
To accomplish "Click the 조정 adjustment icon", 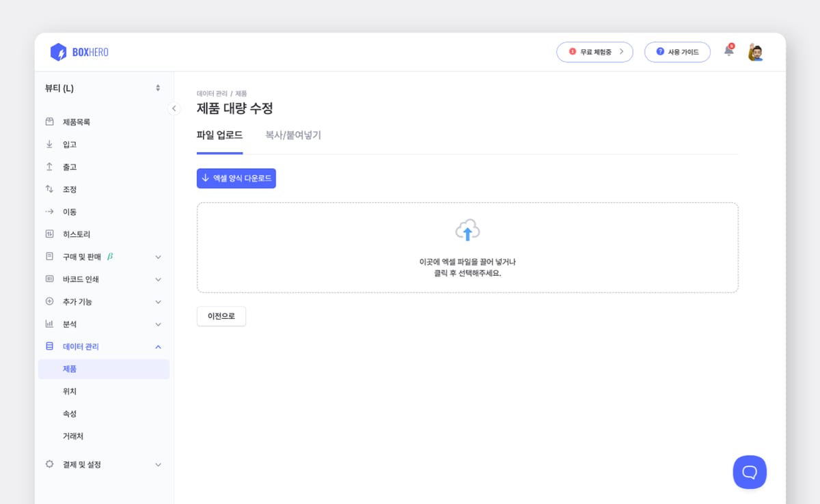I will point(49,189).
